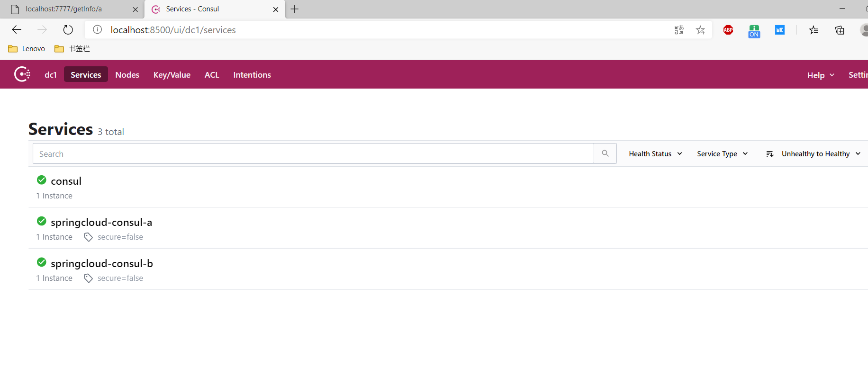Open the favorites list icon

(814, 30)
